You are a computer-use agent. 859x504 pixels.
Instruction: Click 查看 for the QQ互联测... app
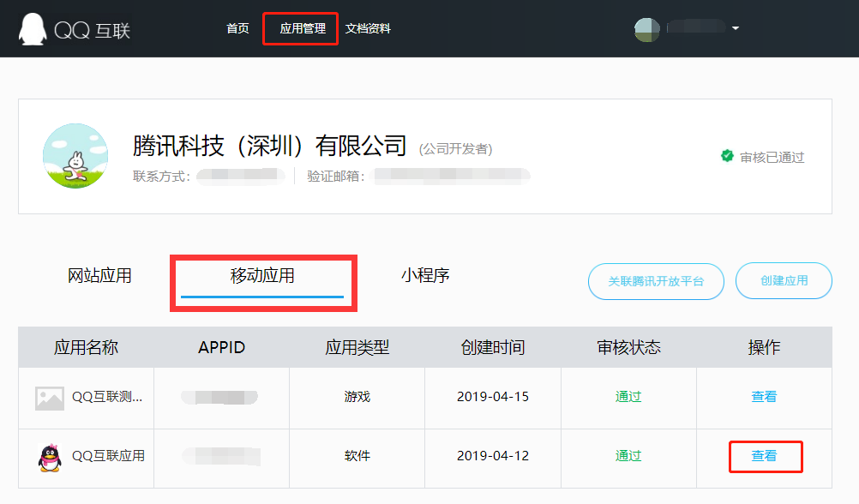pyautogui.click(x=764, y=397)
